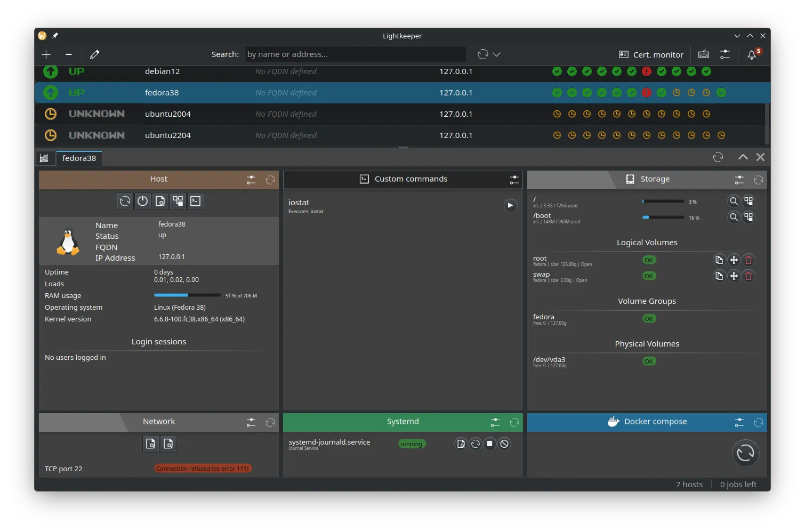Open Storage panel settings sliders
805x532 pixels.
[739, 180]
